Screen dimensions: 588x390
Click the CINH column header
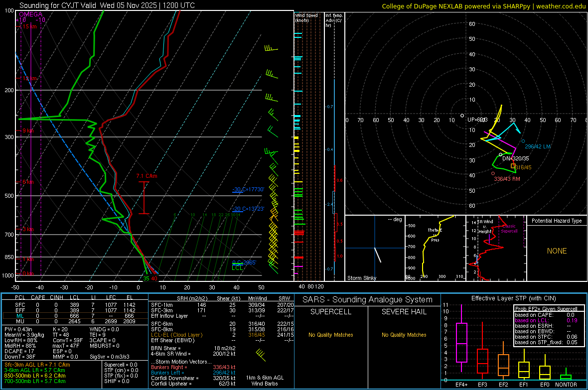click(57, 297)
